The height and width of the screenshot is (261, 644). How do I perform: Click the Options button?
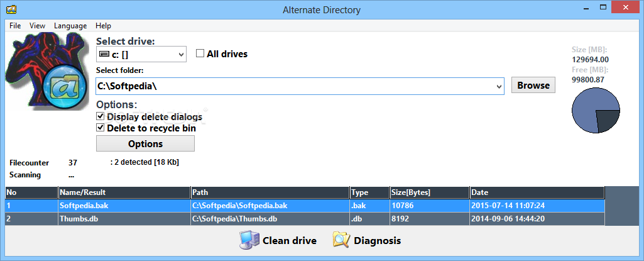145,143
